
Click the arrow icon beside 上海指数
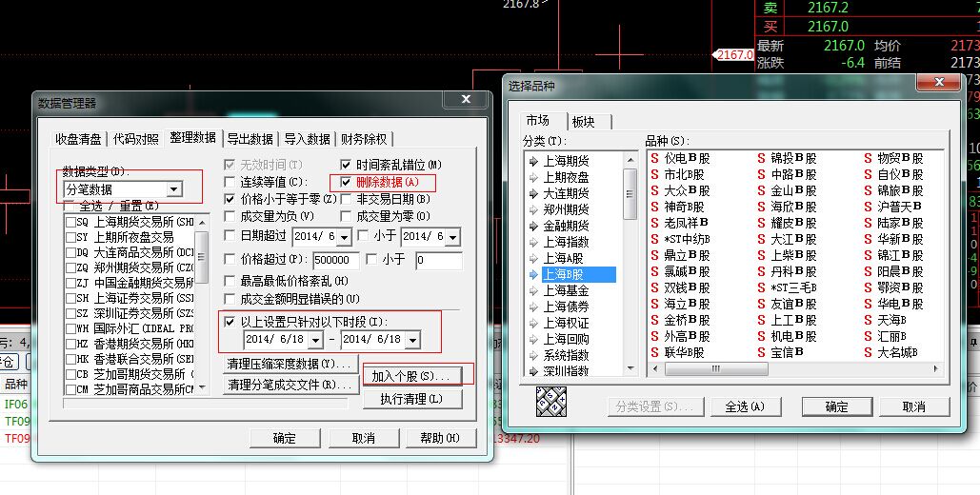(533, 242)
